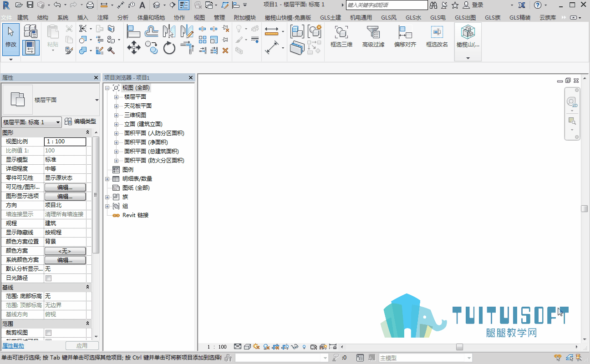This screenshot has width=590, height=364.
Task: Toggle the thin lines icon in the top toolbar
Action: pos(184,5)
